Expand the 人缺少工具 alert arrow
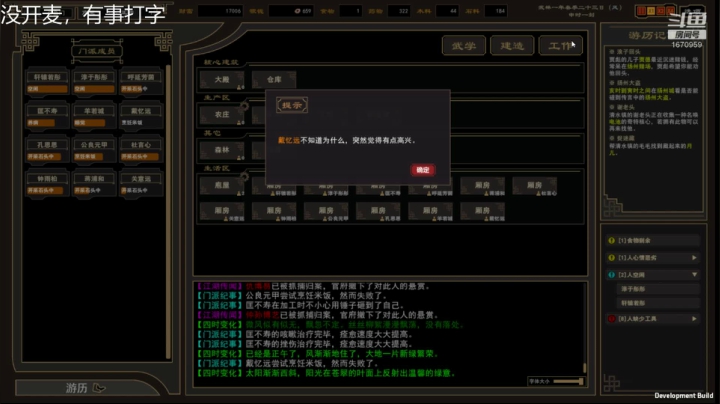This screenshot has width=720, height=404. pos(694,319)
